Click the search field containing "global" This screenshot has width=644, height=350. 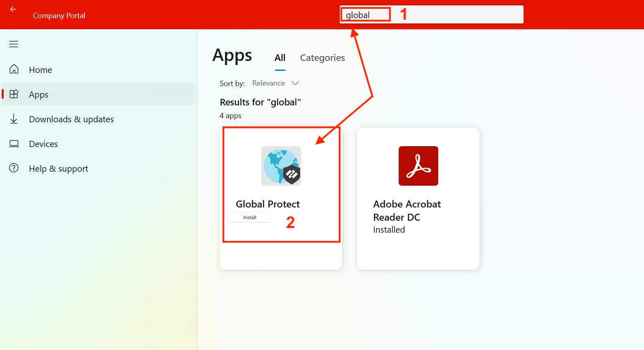pyautogui.click(x=431, y=15)
